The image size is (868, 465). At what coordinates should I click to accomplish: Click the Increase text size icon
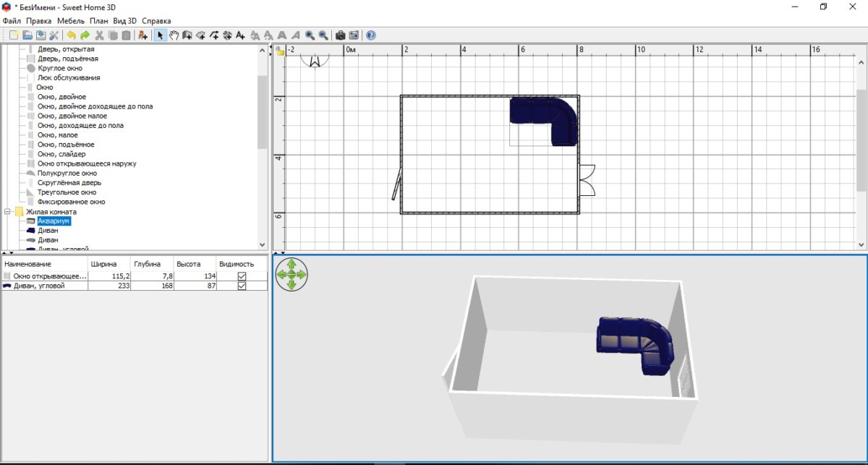tap(255, 35)
